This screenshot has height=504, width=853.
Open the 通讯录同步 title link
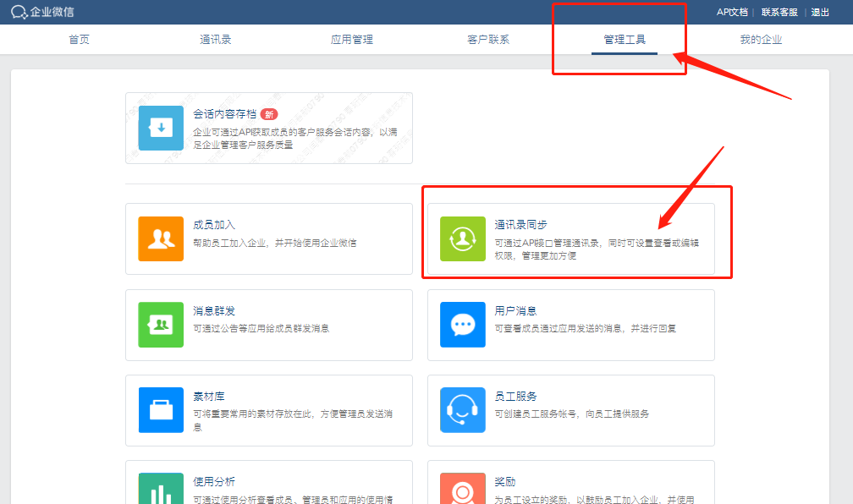pyautogui.click(x=520, y=225)
